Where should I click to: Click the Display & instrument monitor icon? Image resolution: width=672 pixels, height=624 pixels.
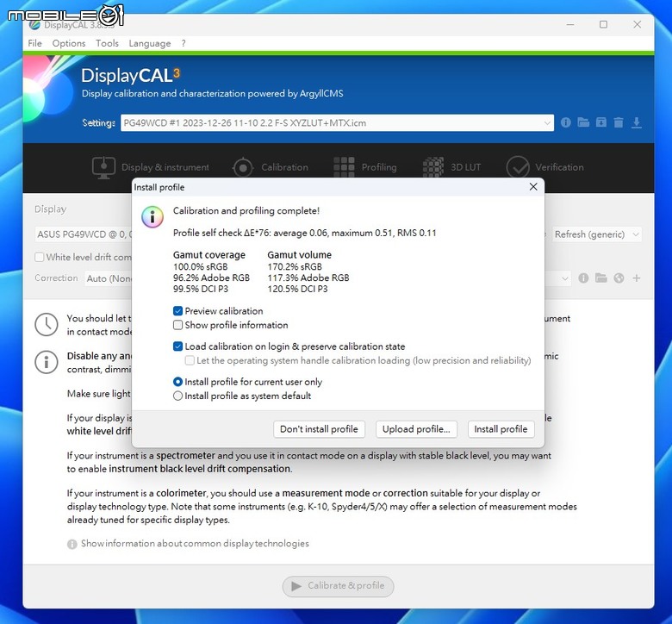tap(103, 168)
